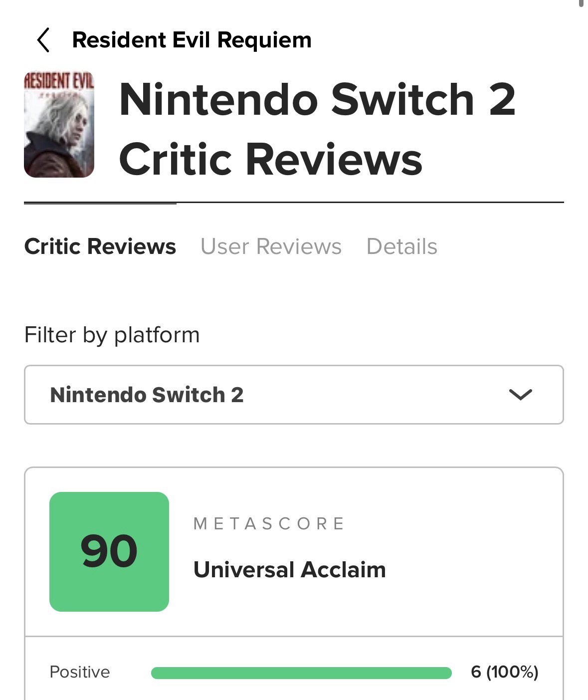Screen dimensions: 588x700
Task: Click the RESIDENT EVIL logo on the cover image
Action: (59, 81)
